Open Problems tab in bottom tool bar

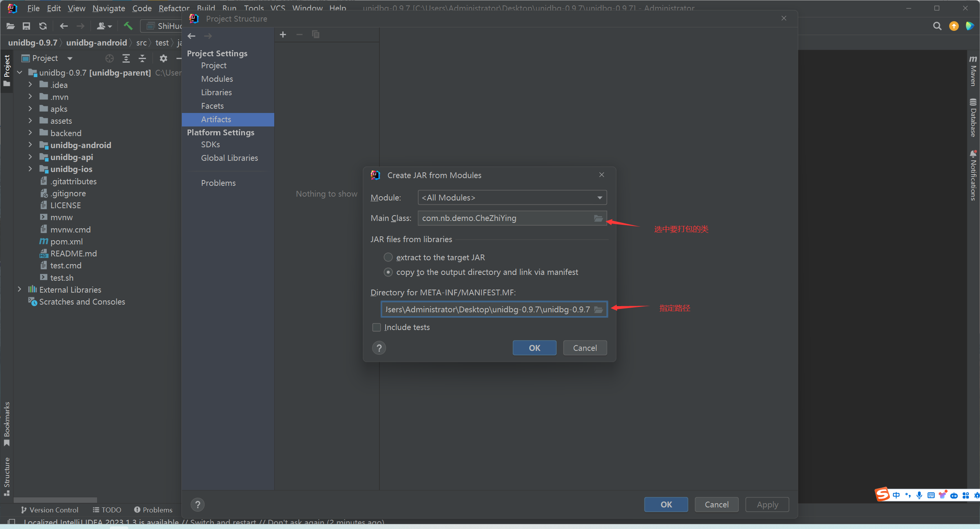(153, 510)
